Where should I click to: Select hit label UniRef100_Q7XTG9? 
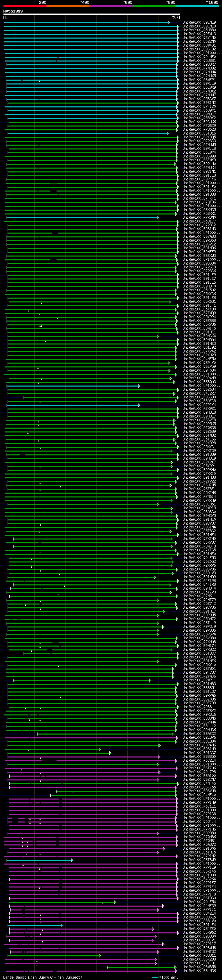click(199, 451)
